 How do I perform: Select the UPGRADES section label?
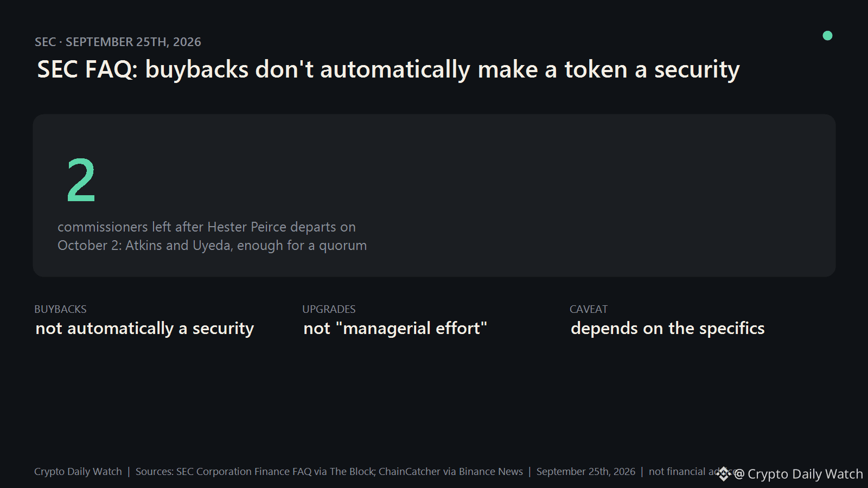pyautogui.click(x=329, y=309)
